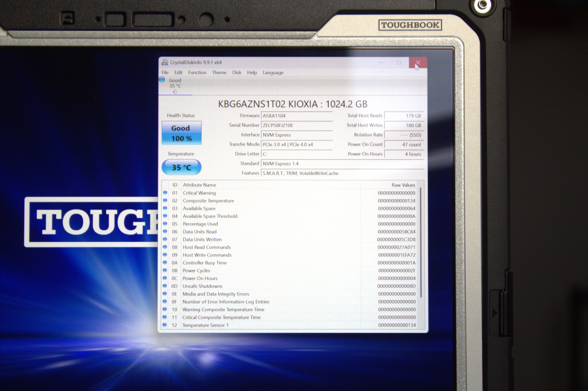Click status icon for Available Spare Threshold row
Viewport: 588px width, 391px height.
pyautogui.click(x=165, y=216)
